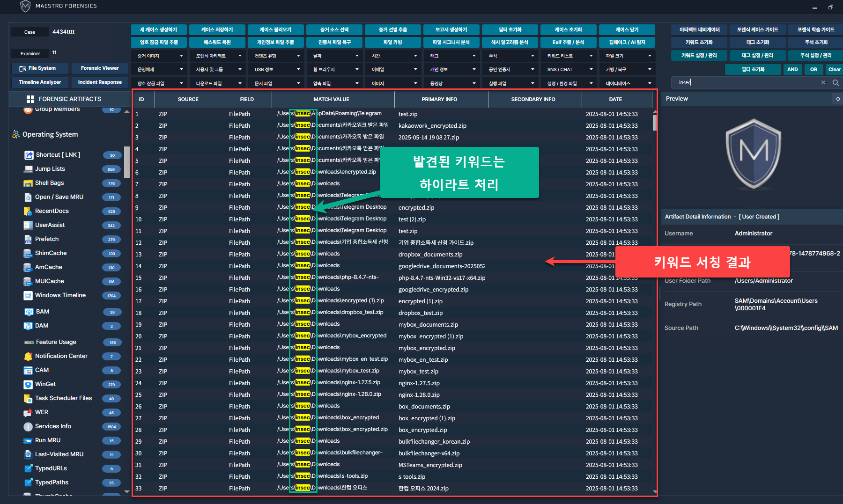Open the Prefetch artifact icon
The width and height of the screenshot is (843, 504).
pos(28,239)
